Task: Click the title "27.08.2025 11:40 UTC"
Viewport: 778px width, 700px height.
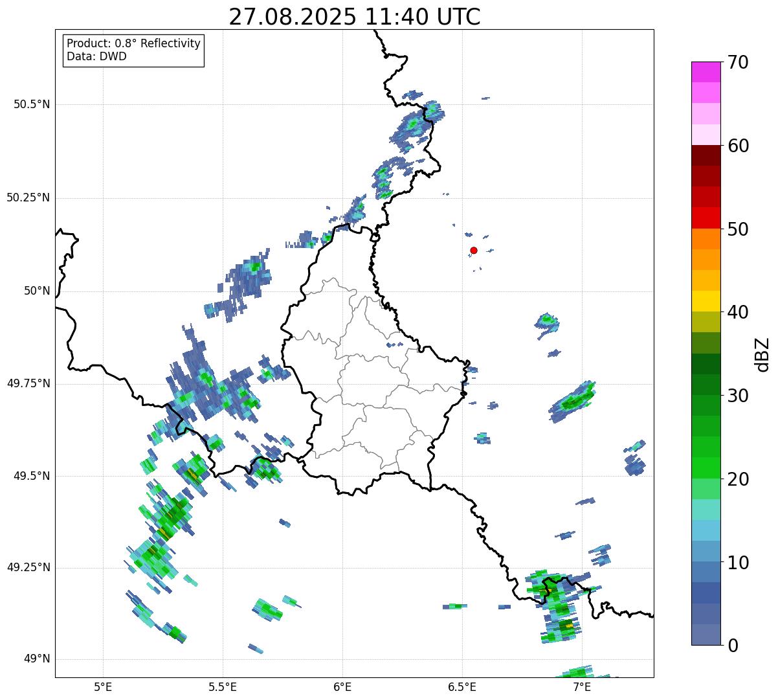Action: (x=355, y=16)
